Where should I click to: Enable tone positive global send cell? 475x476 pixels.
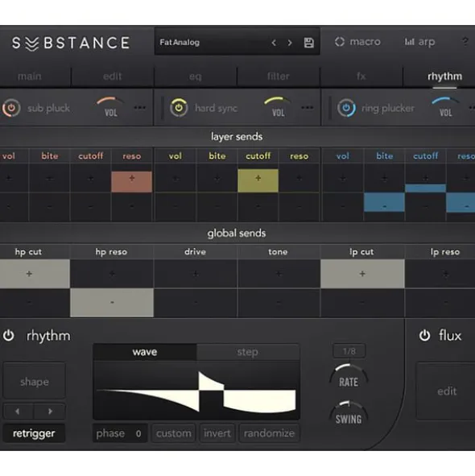coord(279,274)
